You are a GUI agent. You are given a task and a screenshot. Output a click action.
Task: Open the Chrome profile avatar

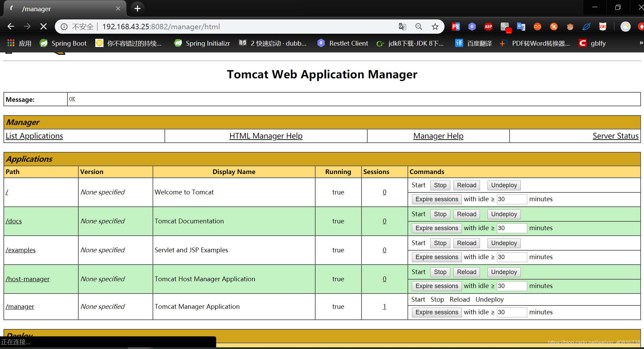[x=626, y=27]
